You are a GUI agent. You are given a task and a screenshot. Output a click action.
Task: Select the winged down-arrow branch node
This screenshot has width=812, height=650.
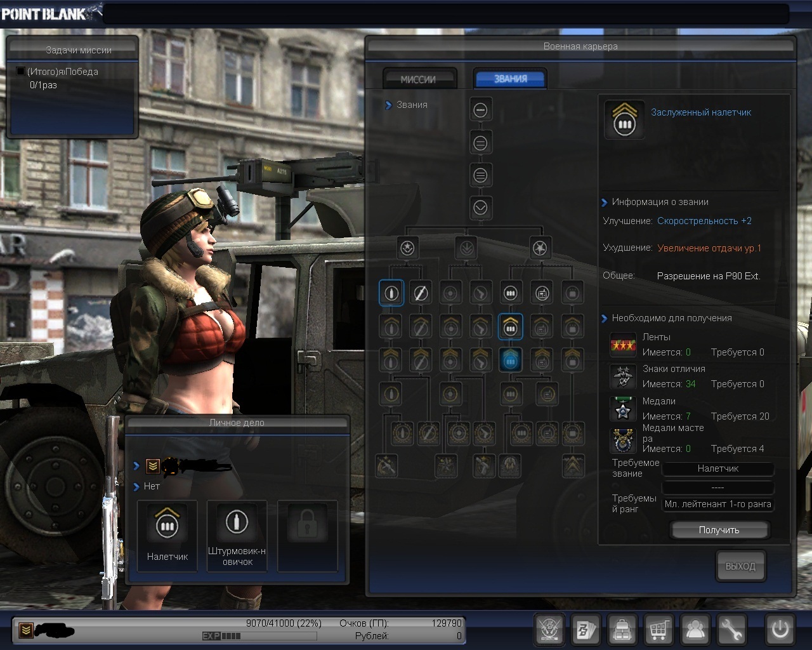click(x=466, y=248)
